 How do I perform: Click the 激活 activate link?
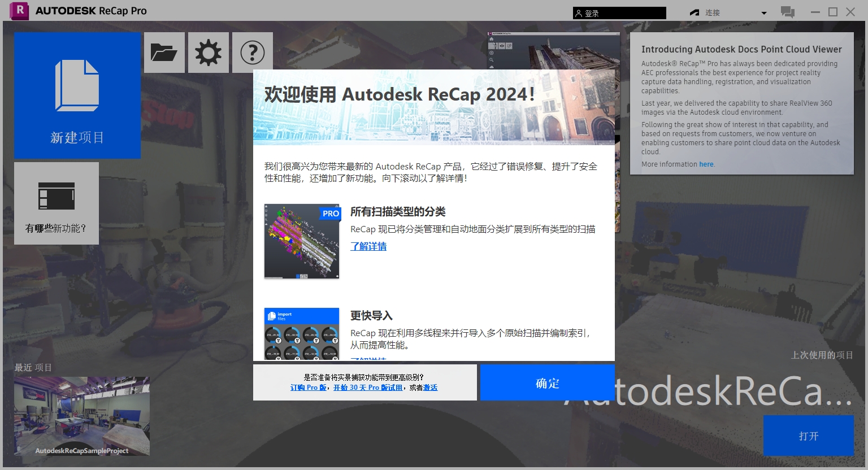[431, 388]
